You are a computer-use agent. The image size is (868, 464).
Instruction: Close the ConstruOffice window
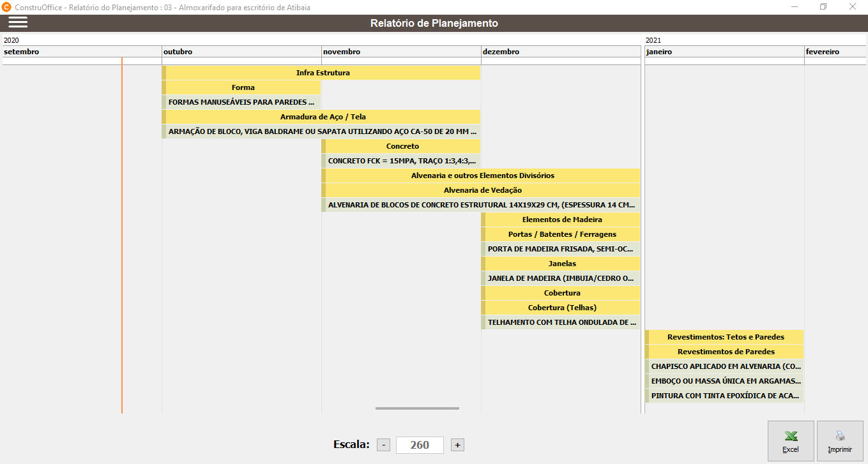tap(853, 7)
